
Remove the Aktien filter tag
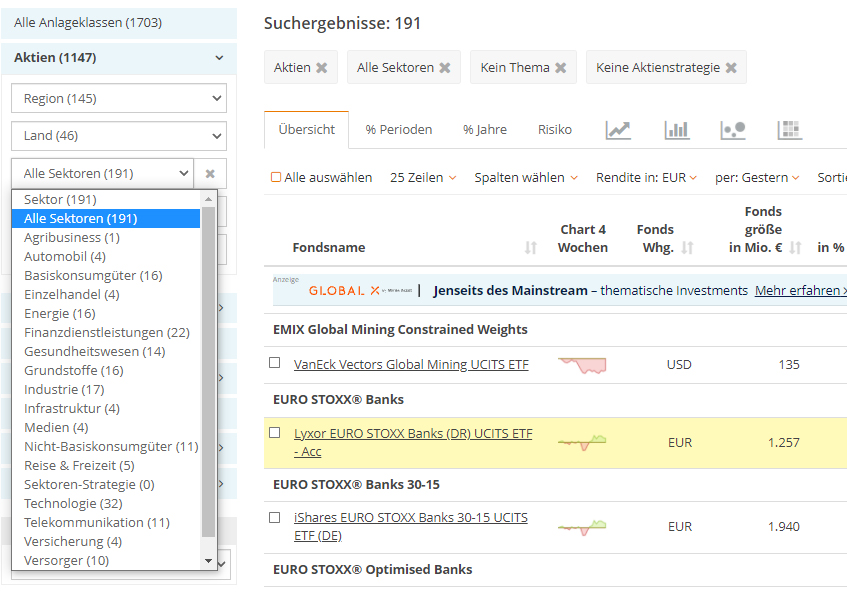pyautogui.click(x=321, y=68)
